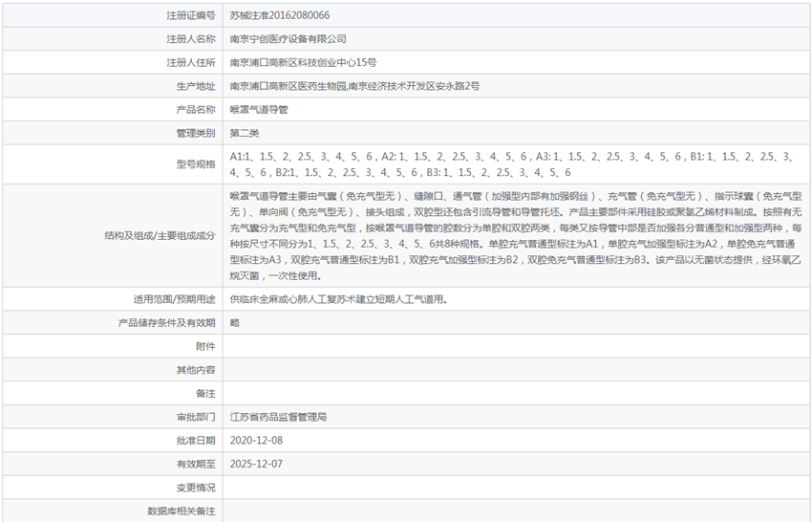Select the 其他内容 label
The width and height of the screenshot is (812, 522).
click(x=196, y=370)
